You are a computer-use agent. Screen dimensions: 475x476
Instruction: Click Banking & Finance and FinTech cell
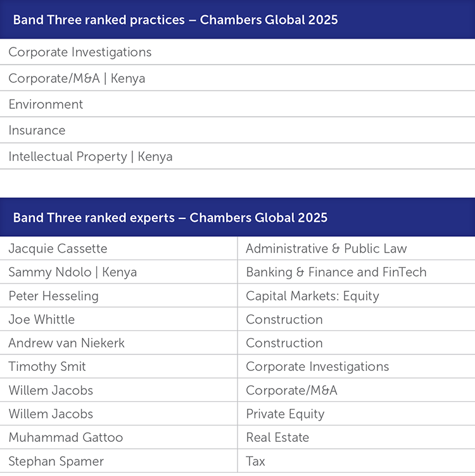click(x=357, y=272)
